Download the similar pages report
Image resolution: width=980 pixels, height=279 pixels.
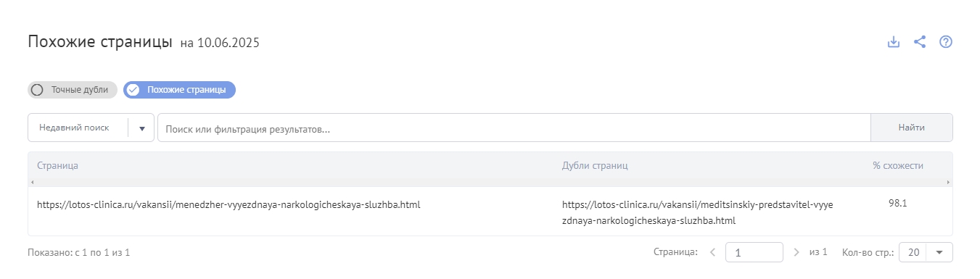(894, 42)
